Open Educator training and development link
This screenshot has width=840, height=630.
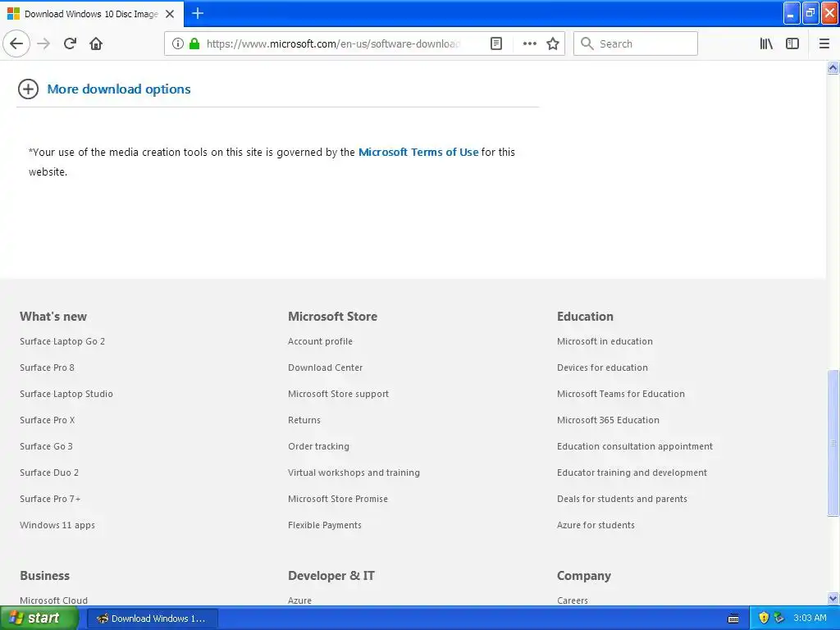pyautogui.click(x=632, y=472)
